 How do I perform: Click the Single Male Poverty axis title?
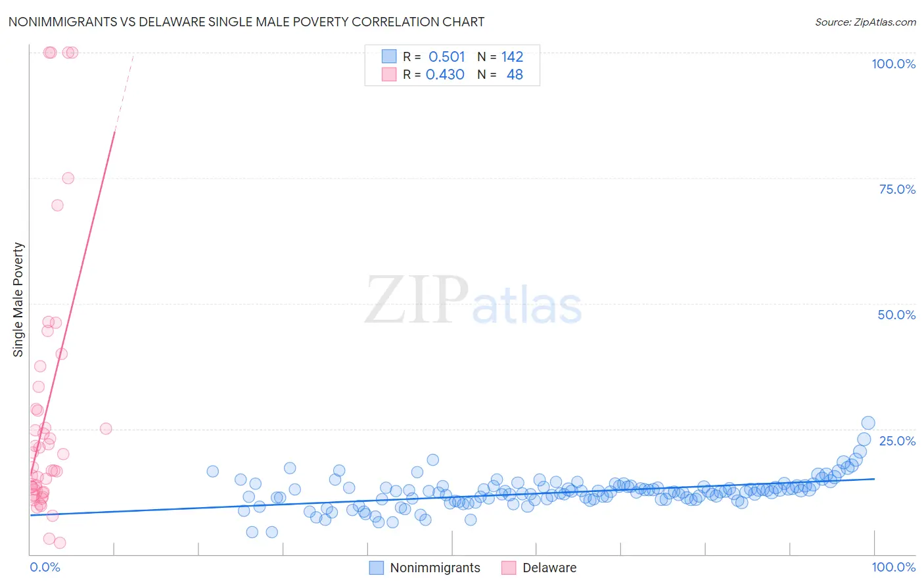tap(18, 300)
